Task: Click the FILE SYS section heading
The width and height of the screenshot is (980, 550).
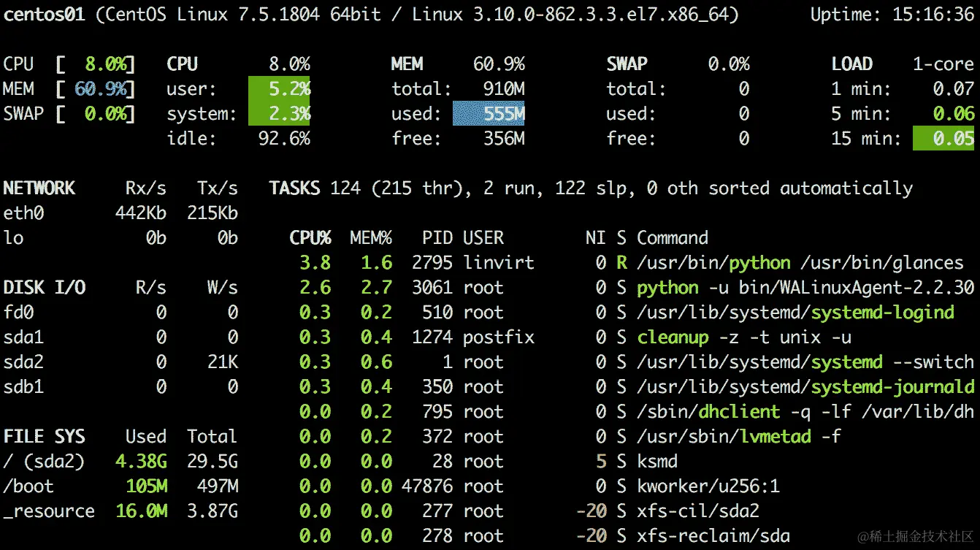Action: click(x=45, y=437)
